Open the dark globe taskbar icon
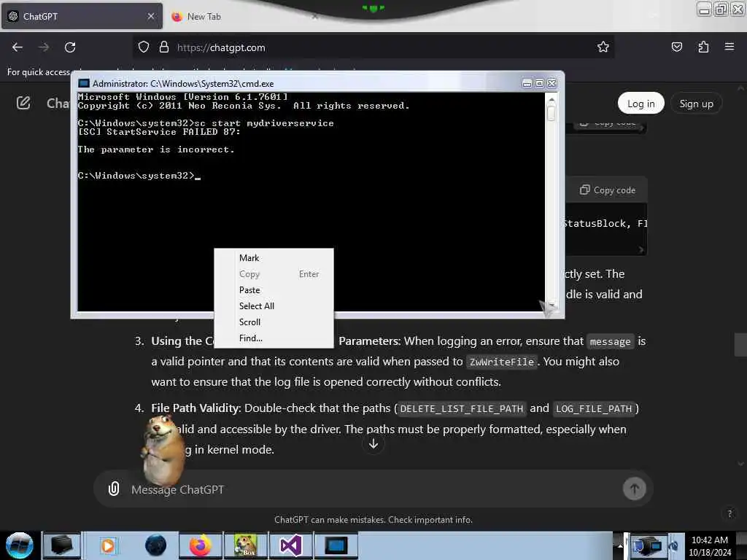This screenshot has height=560, width=747. [x=155, y=545]
